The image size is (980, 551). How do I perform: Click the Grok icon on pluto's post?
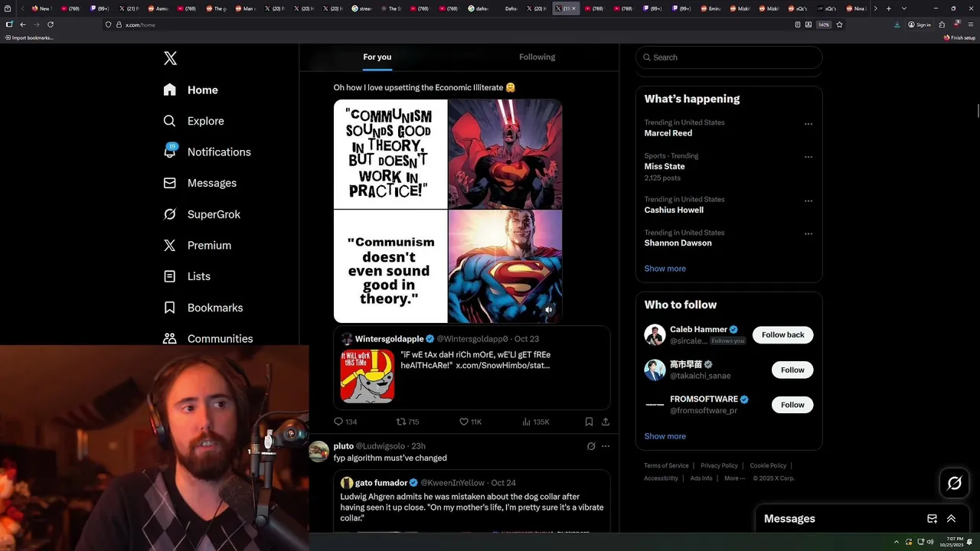pos(591,446)
